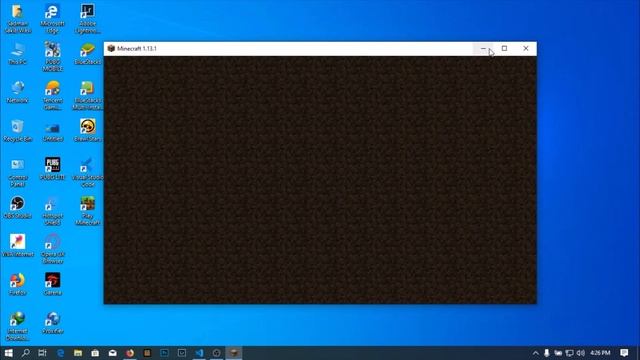Screen dimensions: 640x360
Task: Select the Hotspot Shield desktop shortcut
Action: point(52,211)
